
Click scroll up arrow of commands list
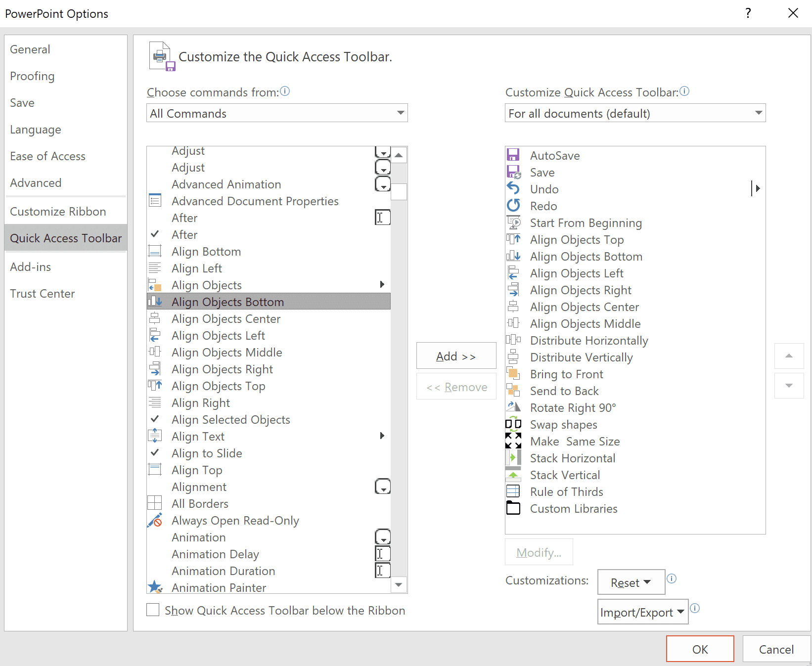click(399, 155)
